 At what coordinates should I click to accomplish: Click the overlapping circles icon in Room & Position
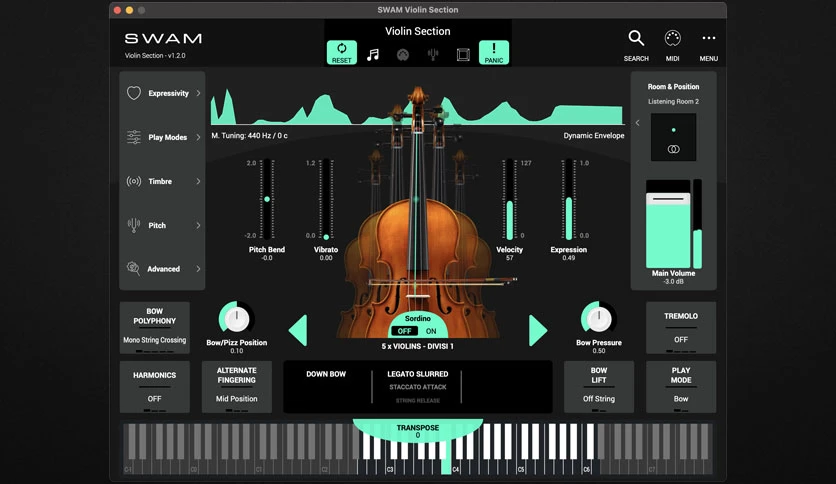click(x=673, y=149)
